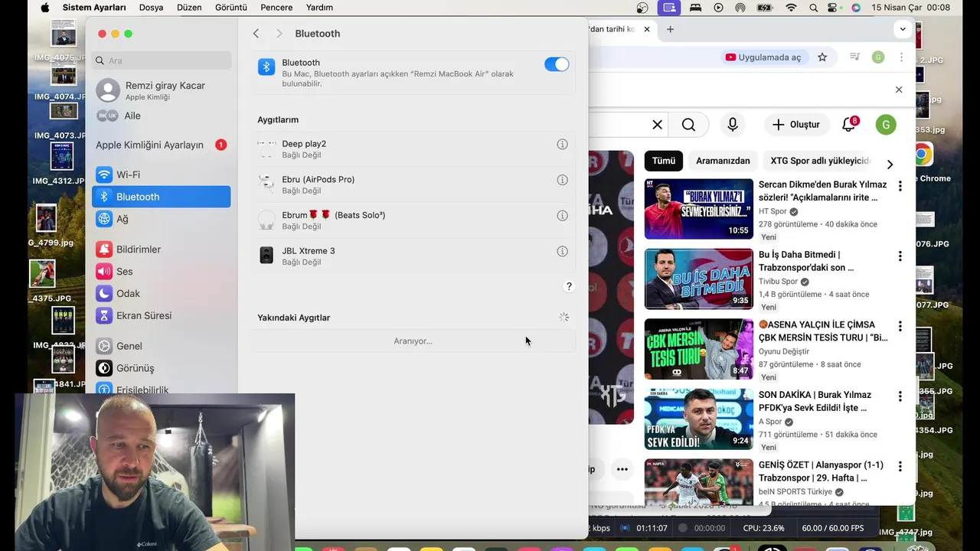Open the Chrome tab list dropdown
Image resolution: width=980 pixels, height=551 pixels.
point(903,29)
